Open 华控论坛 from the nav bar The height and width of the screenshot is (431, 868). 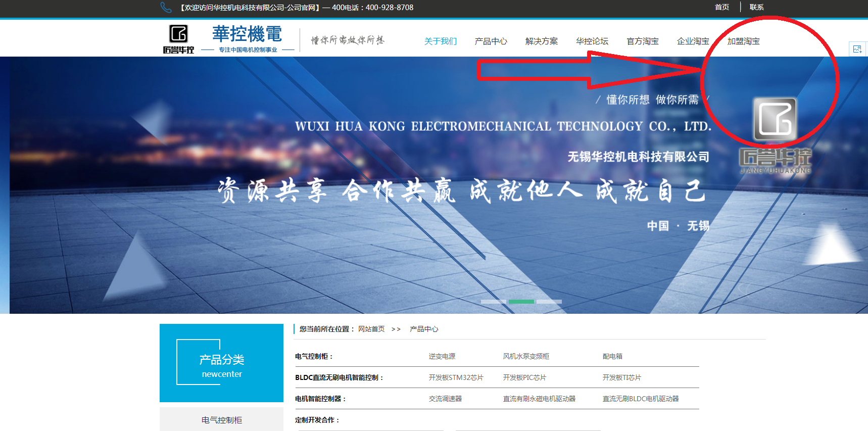[x=592, y=41]
